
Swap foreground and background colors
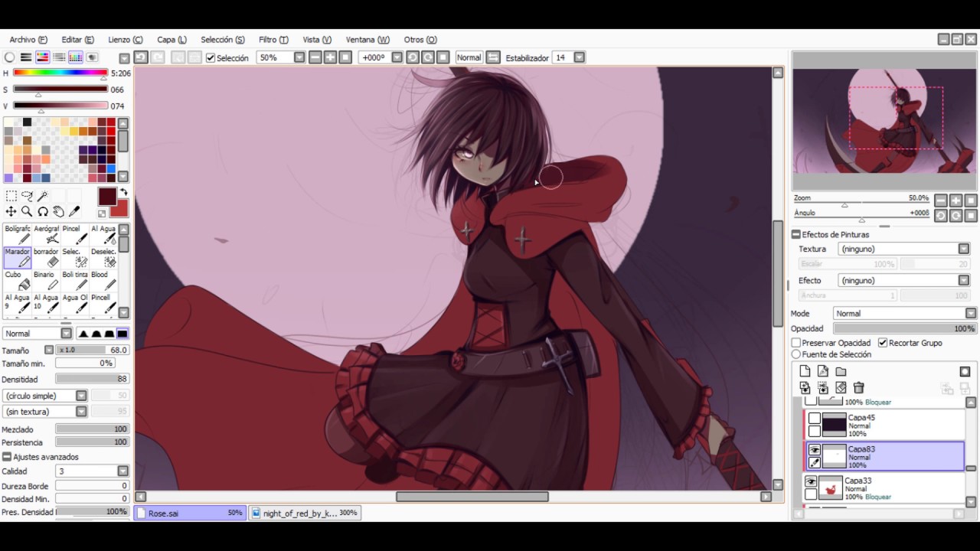(123, 193)
